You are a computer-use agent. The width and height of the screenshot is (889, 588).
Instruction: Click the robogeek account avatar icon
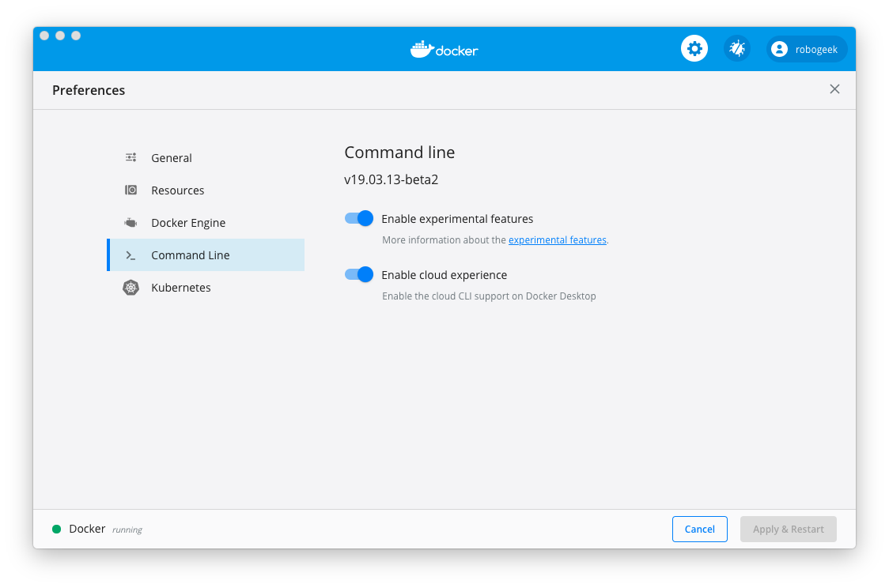click(780, 49)
